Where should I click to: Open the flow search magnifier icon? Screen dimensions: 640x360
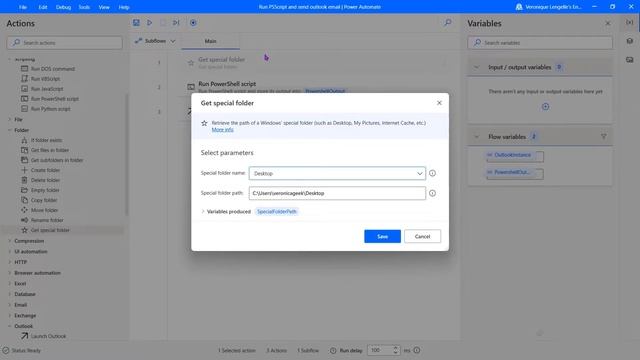point(448,23)
